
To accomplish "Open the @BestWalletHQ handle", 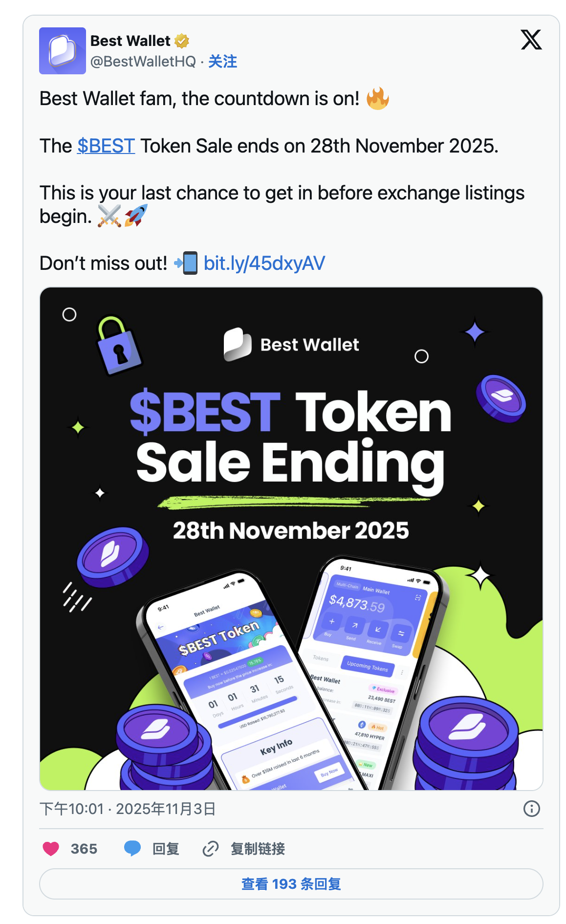I will (x=143, y=62).
